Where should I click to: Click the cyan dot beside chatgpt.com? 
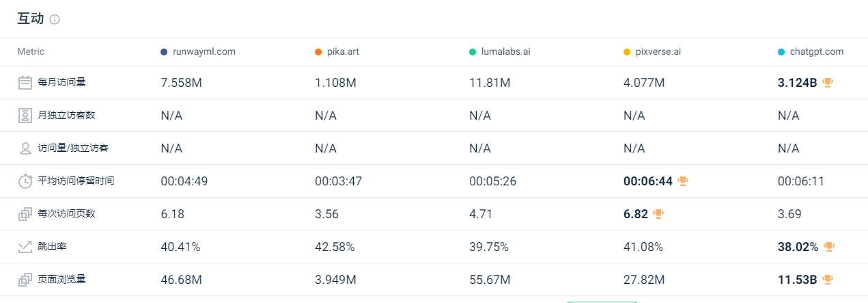tap(781, 52)
